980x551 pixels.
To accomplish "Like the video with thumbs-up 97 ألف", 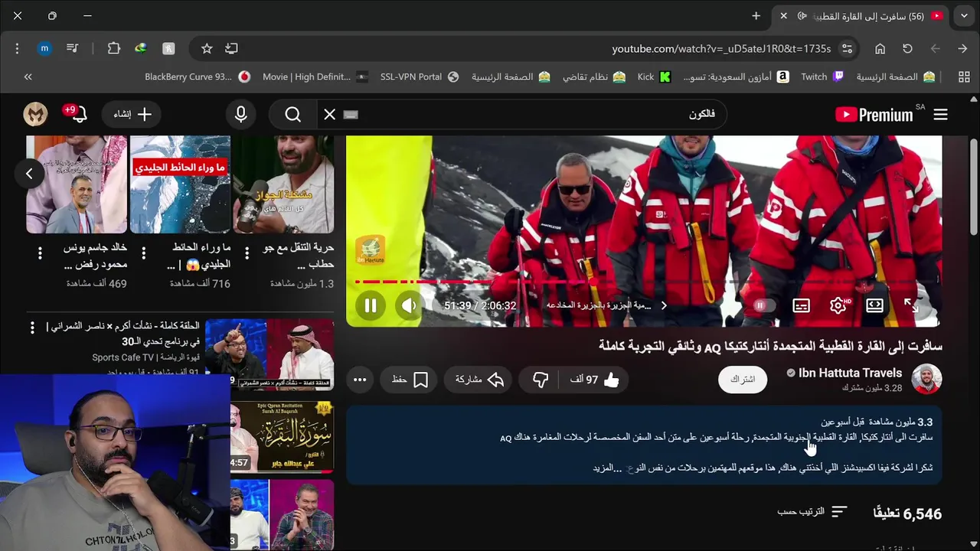I will coord(595,380).
